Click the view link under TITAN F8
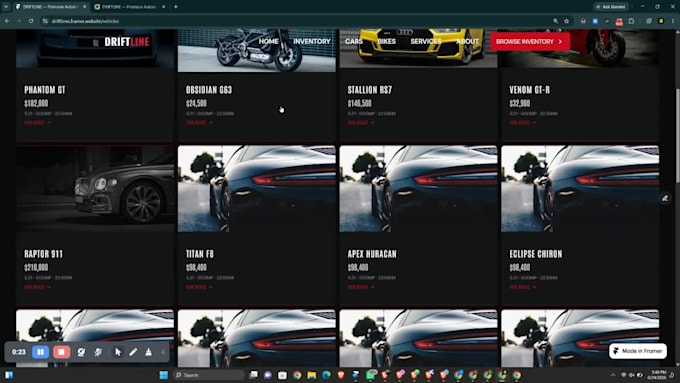 pos(199,287)
